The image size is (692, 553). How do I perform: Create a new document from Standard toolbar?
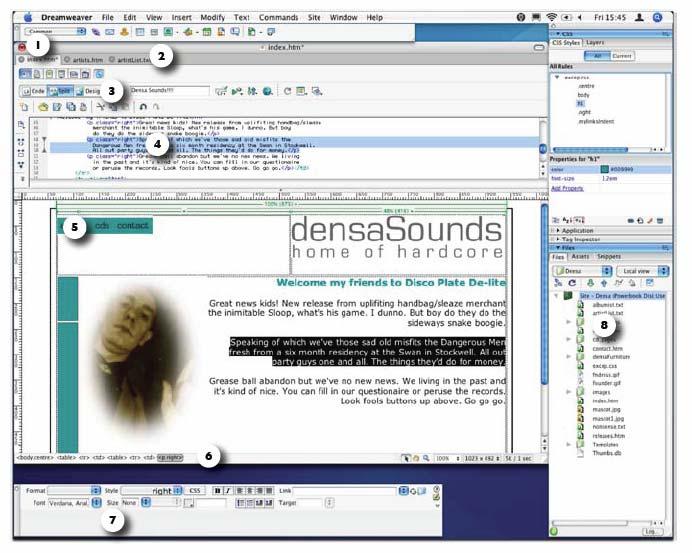click(24, 106)
